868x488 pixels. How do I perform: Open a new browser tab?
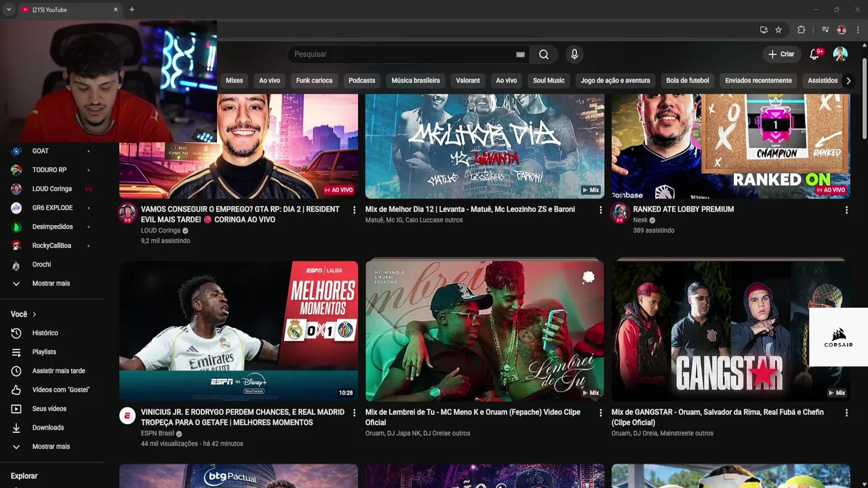[132, 9]
